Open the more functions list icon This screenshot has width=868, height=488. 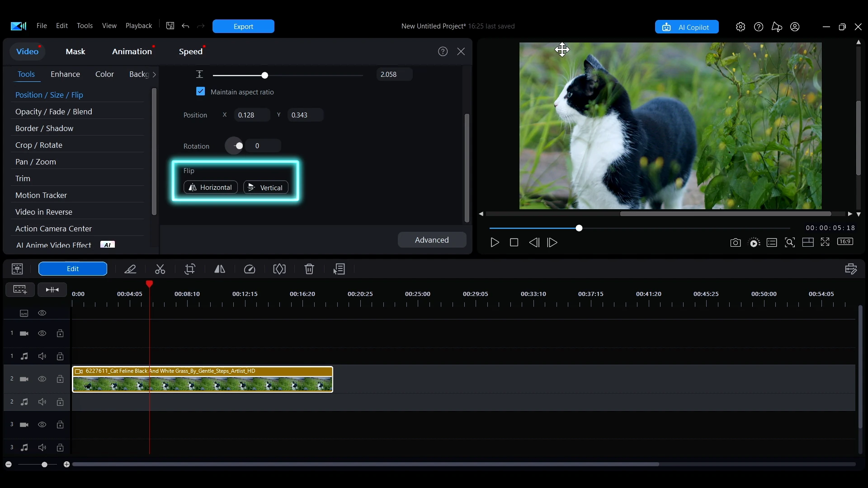coord(339,269)
